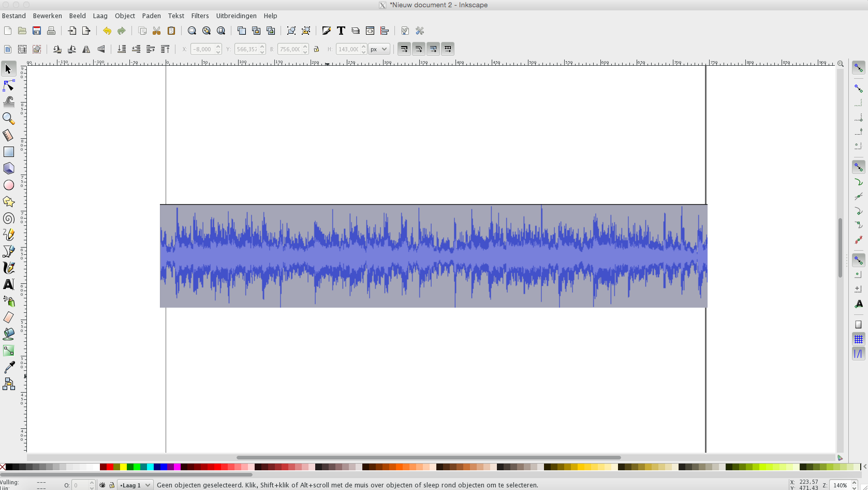Select the Text tool in toolbox
This screenshot has height=490, width=868.
[x=8, y=284]
